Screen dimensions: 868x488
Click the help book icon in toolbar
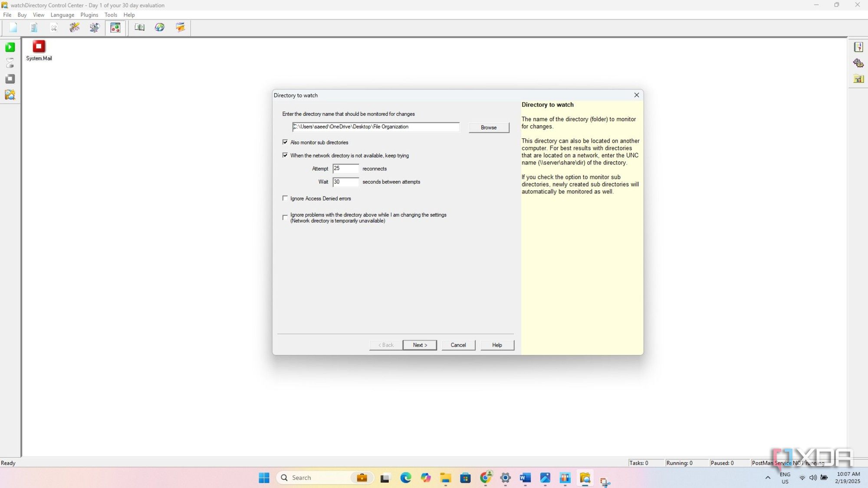point(139,28)
